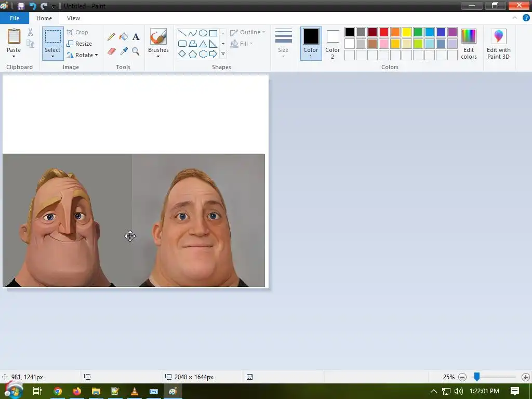Select Color 1 foreground box

click(311, 44)
